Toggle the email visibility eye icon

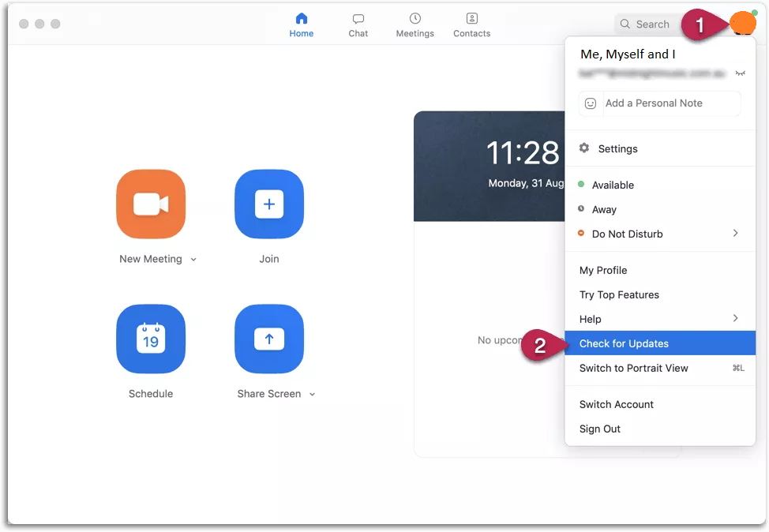click(x=740, y=73)
